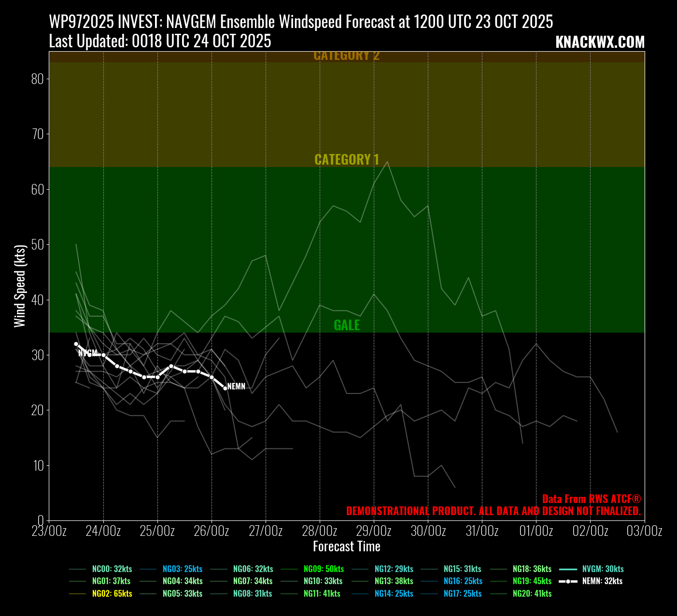677x616 pixels.
Task: Click the NG20: 41kts legend entry
Action: [532, 594]
